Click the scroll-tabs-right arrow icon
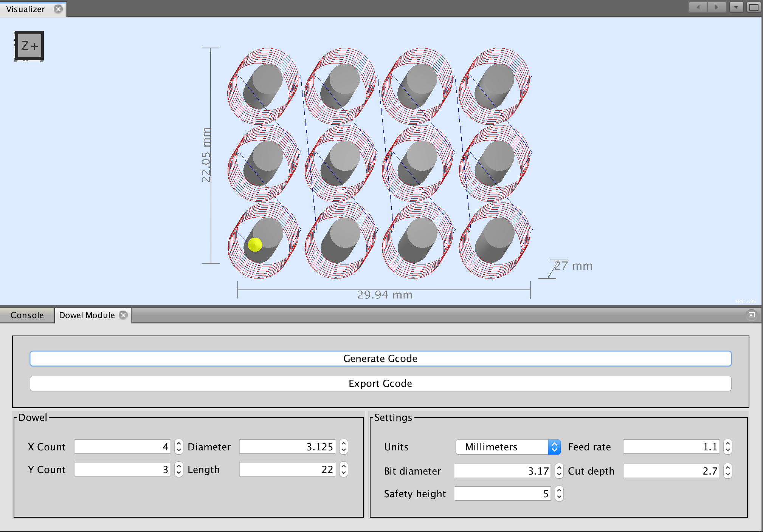Image resolution: width=763 pixels, height=532 pixels. point(717,7)
